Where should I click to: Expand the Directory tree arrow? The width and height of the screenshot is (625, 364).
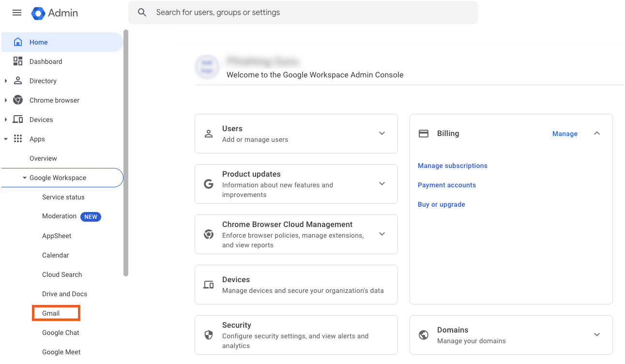tap(6, 81)
